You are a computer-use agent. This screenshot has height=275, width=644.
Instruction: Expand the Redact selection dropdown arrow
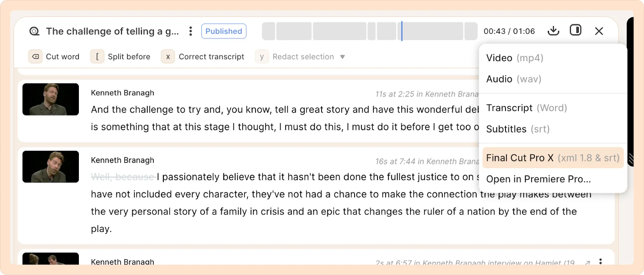click(x=343, y=57)
